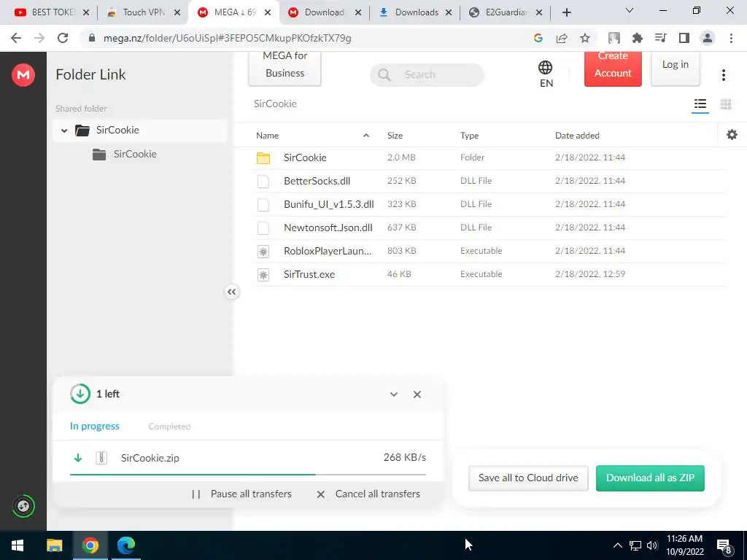Click Create Account button
This screenshot has height=560, width=747.
pos(613,68)
